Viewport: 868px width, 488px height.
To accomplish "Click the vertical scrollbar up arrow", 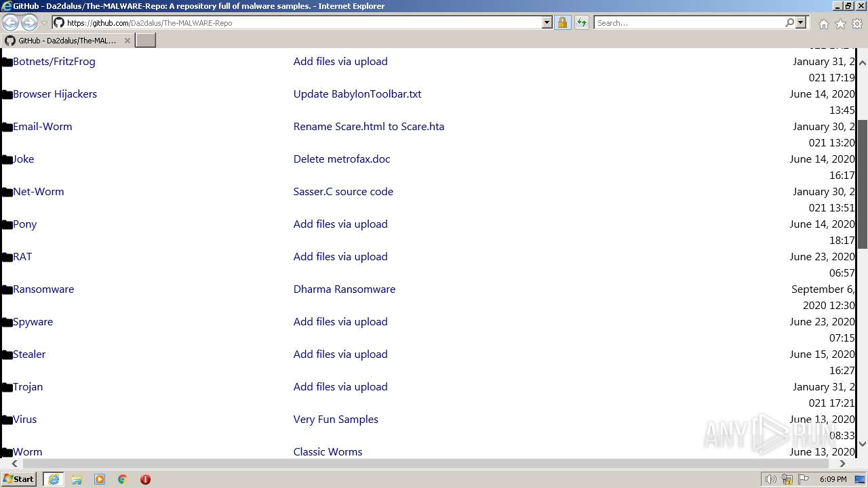I will pos(863,62).
